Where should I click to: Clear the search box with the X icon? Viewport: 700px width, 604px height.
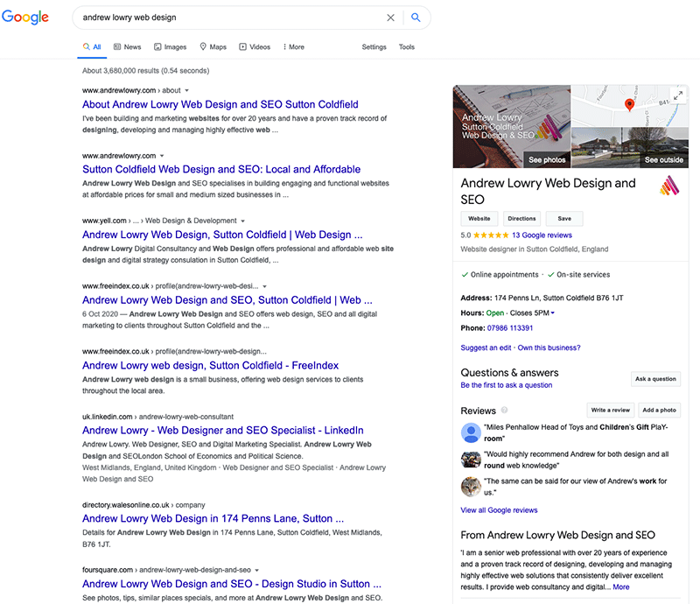click(x=390, y=18)
